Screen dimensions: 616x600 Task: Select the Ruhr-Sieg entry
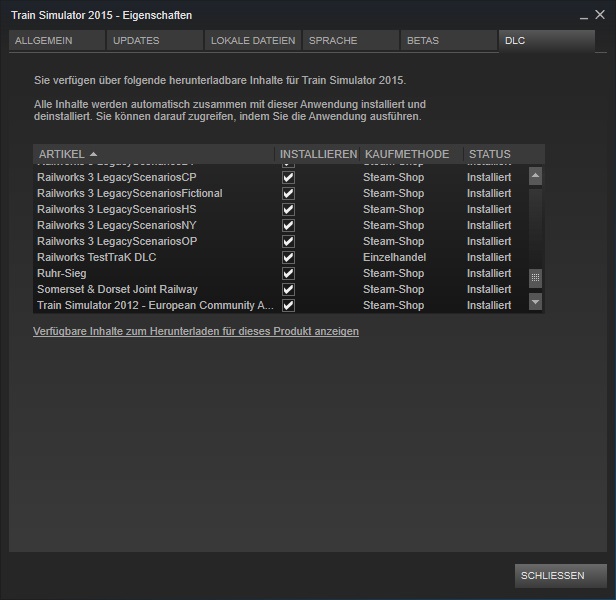pos(280,273)
